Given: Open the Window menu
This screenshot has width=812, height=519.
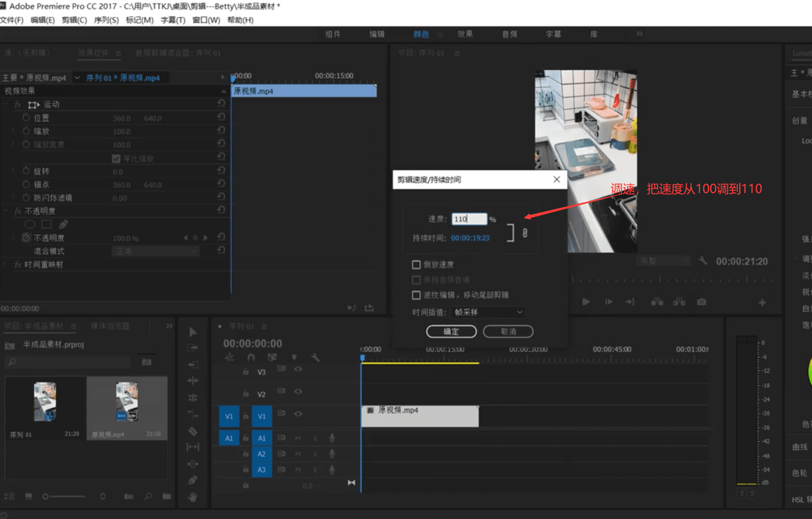Looking at the screenshot, I should 206,20.
